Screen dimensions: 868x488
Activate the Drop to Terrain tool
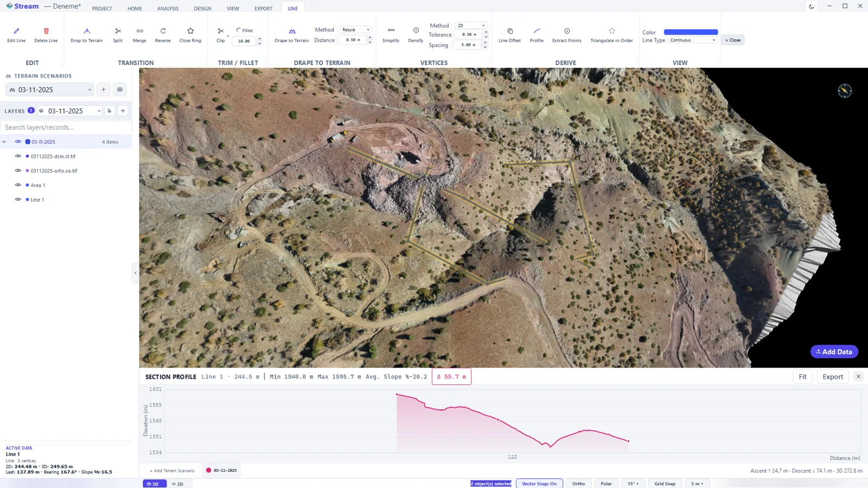click(86, 35)
